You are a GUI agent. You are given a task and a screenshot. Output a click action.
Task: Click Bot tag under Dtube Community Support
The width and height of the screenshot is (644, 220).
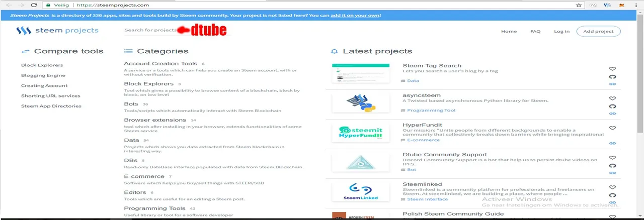click(412, 169)
